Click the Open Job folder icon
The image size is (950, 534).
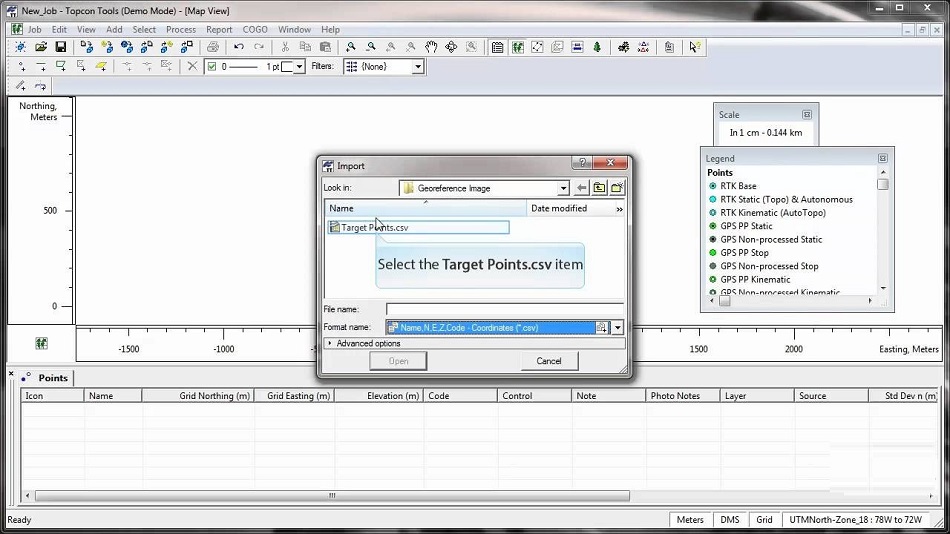[x=41, y=47]
